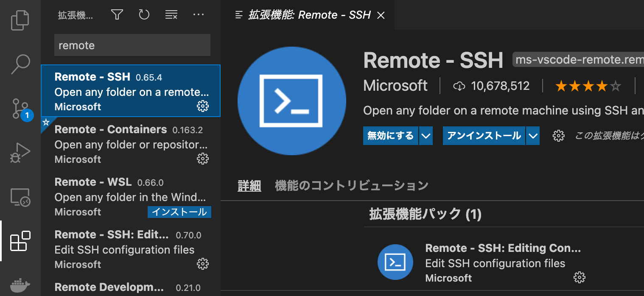
Task: Click the extension search field containing remote
Action: pos(132,45)
